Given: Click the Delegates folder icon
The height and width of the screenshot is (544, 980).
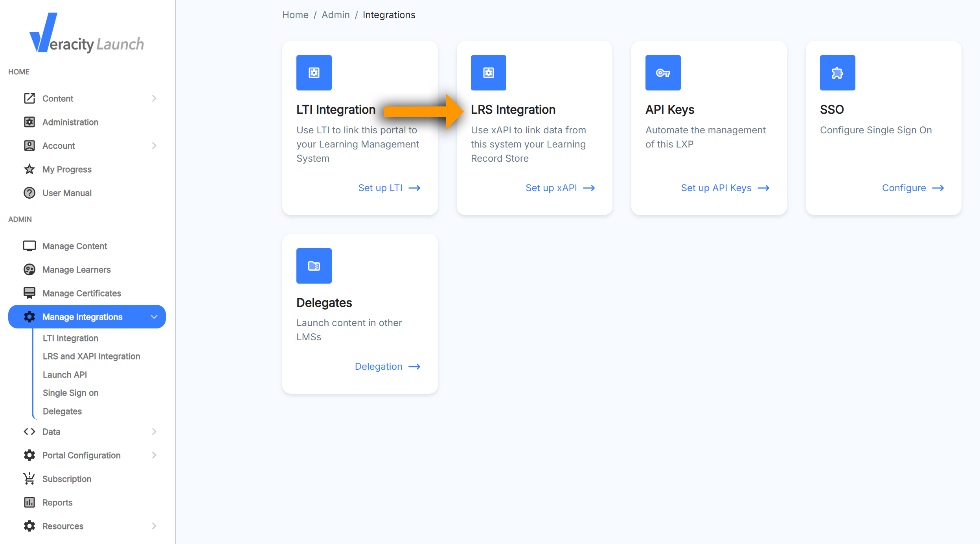Looking at the screenshot, I should (314, 266).
